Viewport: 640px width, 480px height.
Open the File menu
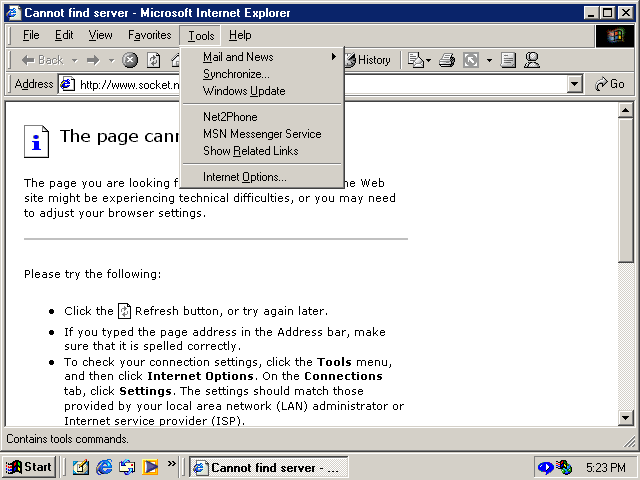click(x=31, y=35)
